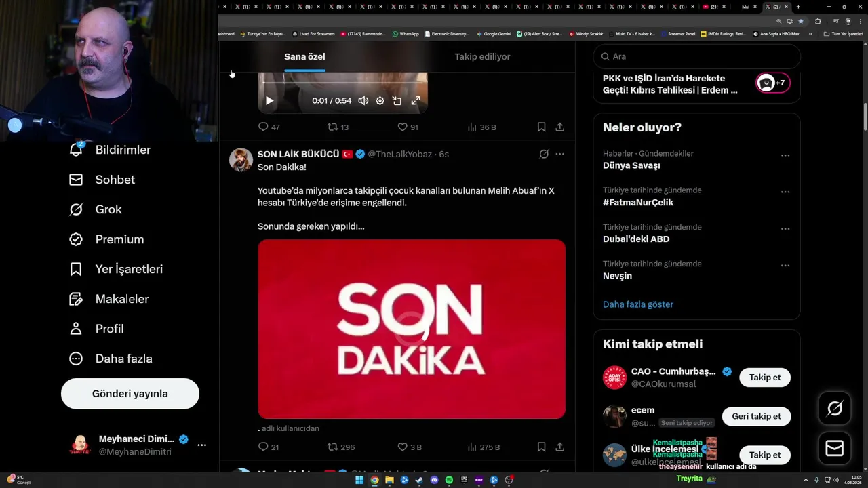The width and height of the screenshot is (868, 488).
Task: Open more options for Dünya Savaşı trend
Action: pos(785,155)
